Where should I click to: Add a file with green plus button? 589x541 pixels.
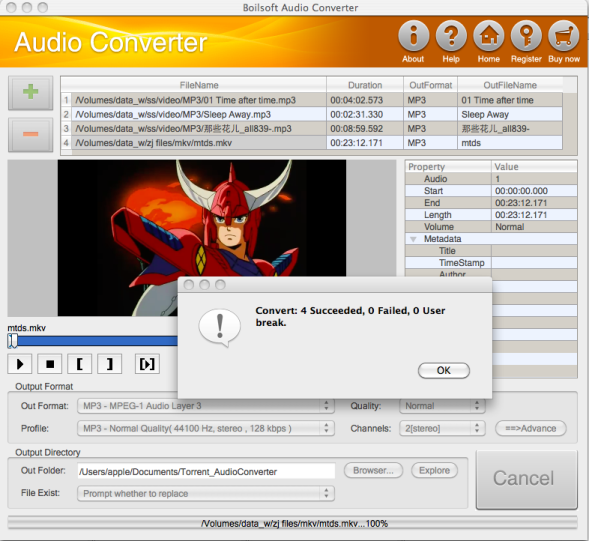(30, 93)
